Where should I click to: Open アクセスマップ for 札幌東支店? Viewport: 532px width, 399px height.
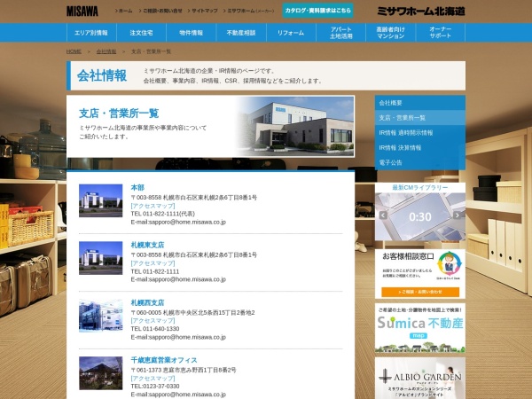coord(153,263)
